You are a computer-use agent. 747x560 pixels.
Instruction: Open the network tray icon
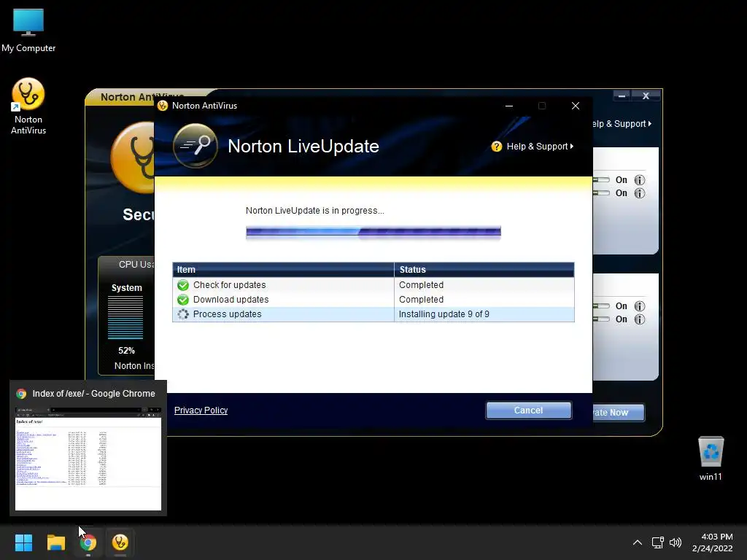point(658,542)
